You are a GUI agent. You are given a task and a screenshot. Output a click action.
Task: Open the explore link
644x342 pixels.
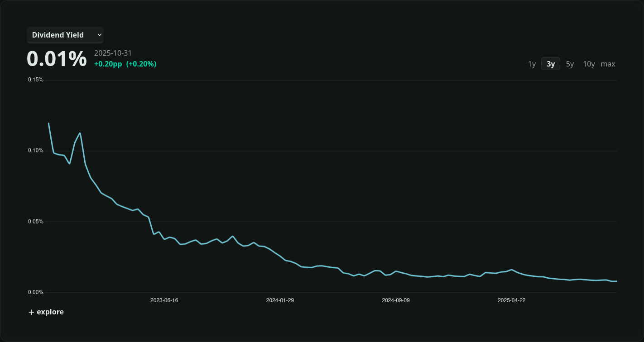click(50, 312)
